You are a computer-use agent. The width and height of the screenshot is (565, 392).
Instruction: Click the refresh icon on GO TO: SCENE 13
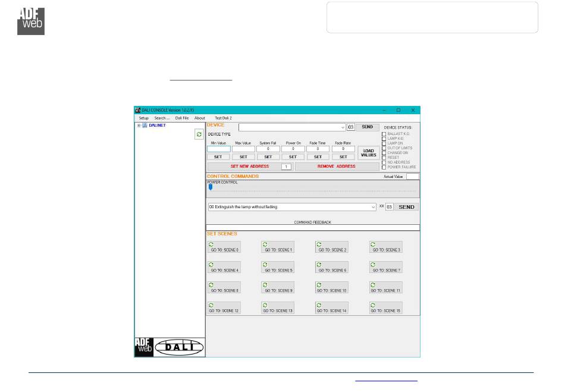[265, 305]
